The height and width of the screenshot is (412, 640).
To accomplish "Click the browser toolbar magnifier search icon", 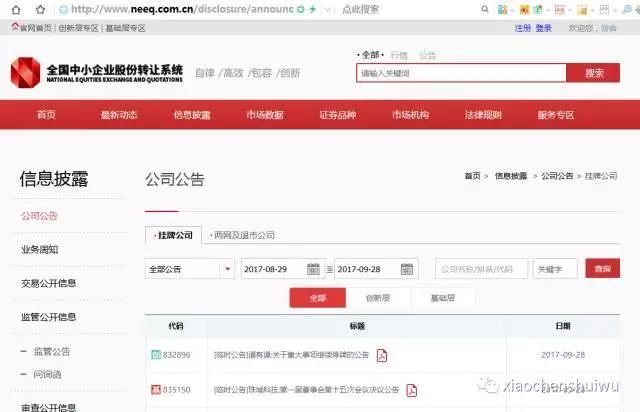I will pos(484,9).
